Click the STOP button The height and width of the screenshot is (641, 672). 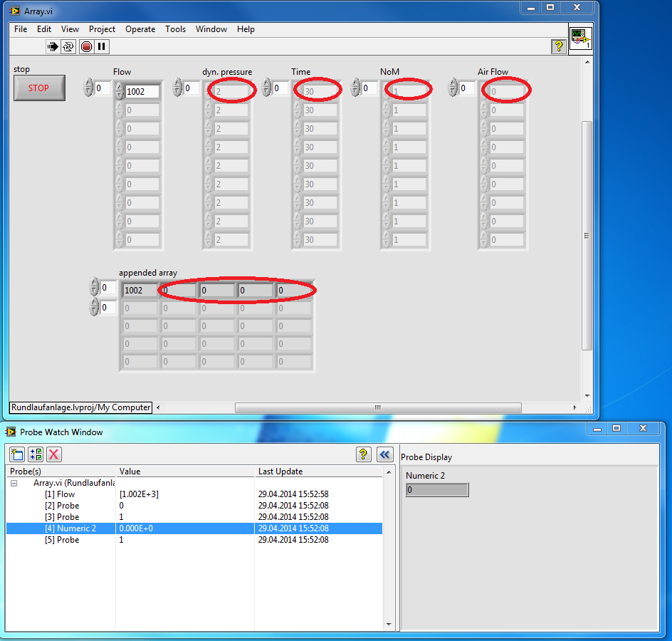[x=39, y=88]
